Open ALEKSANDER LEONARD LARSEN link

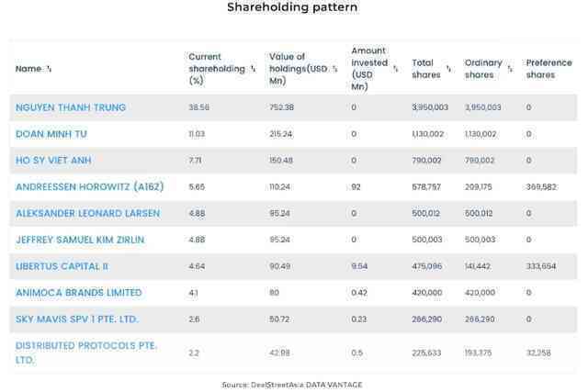pos(88,213)
